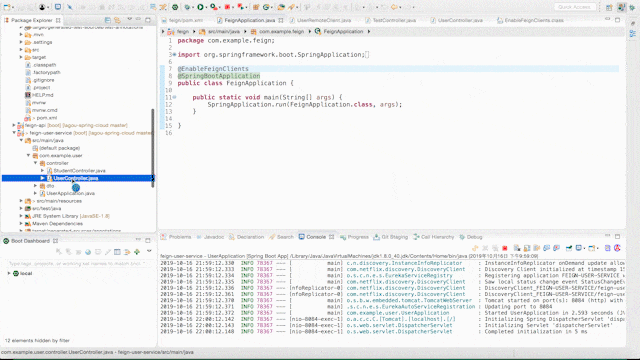
Task: Click the green Run button in toolbar
Action: 200,7
